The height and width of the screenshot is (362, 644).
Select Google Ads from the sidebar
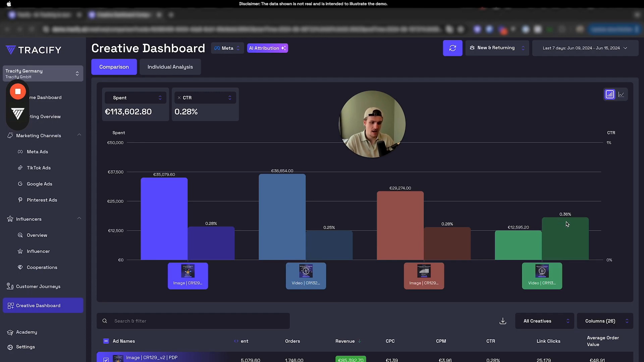pyautogui.click(x=40, y=184)
